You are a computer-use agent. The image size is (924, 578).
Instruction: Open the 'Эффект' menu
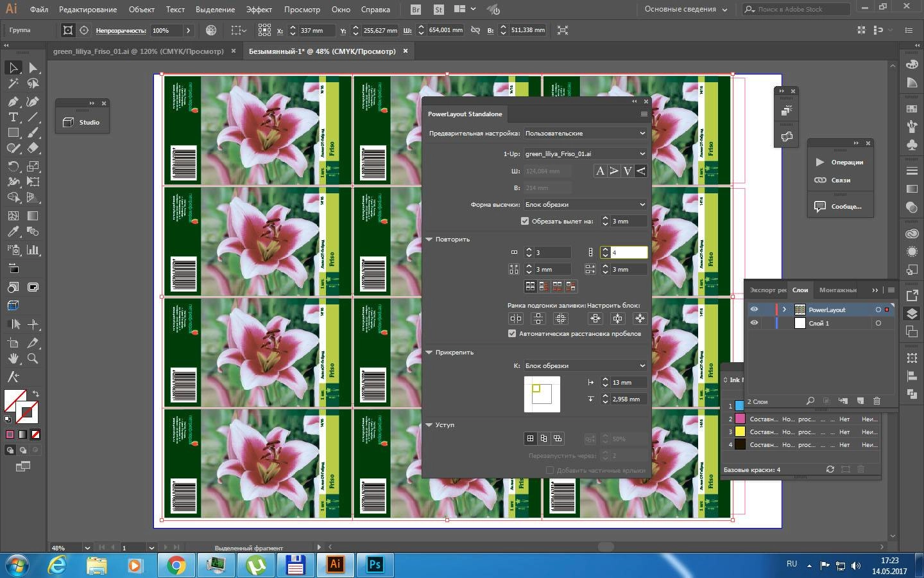coord(259,10)
